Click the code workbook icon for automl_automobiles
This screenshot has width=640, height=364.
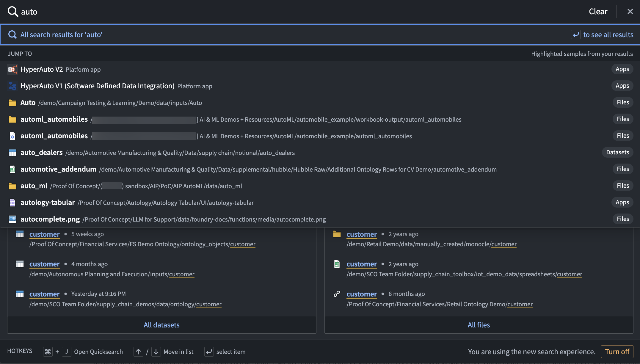pyautogui.click(x=12, y=136)
